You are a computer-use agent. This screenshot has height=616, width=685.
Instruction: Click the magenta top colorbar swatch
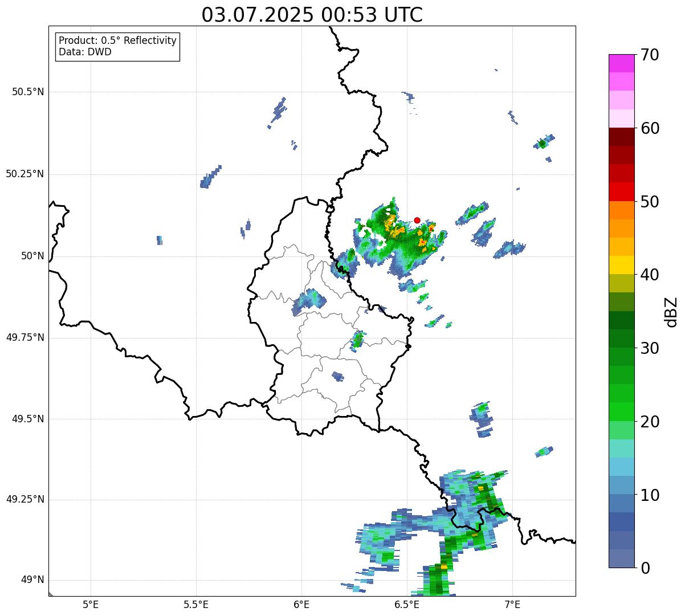tap(621, 63)
